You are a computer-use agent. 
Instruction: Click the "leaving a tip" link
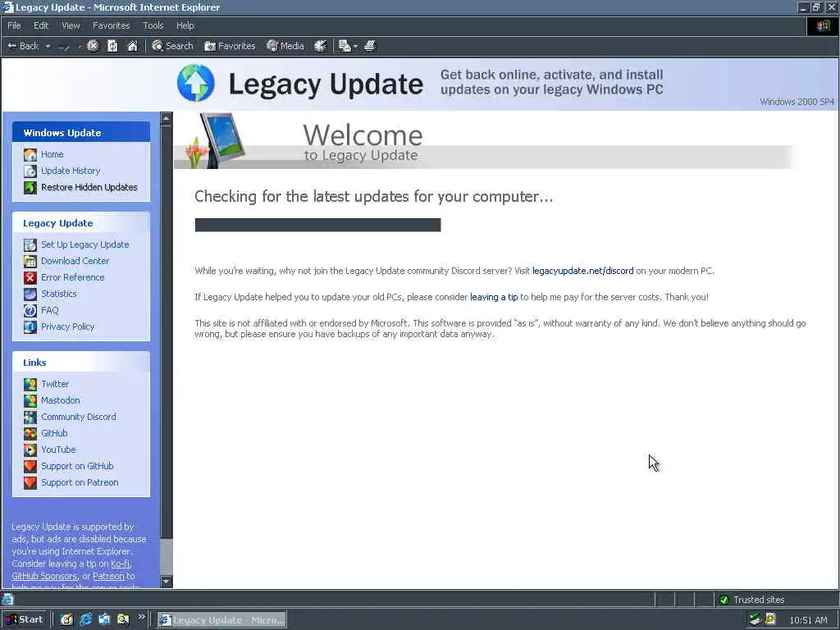494,297
